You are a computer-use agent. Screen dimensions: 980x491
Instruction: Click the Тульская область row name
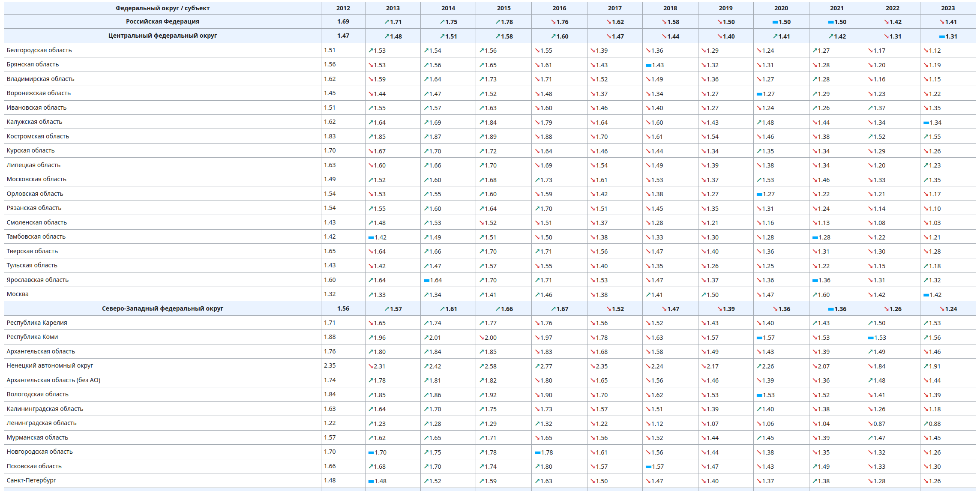[32, 265]
